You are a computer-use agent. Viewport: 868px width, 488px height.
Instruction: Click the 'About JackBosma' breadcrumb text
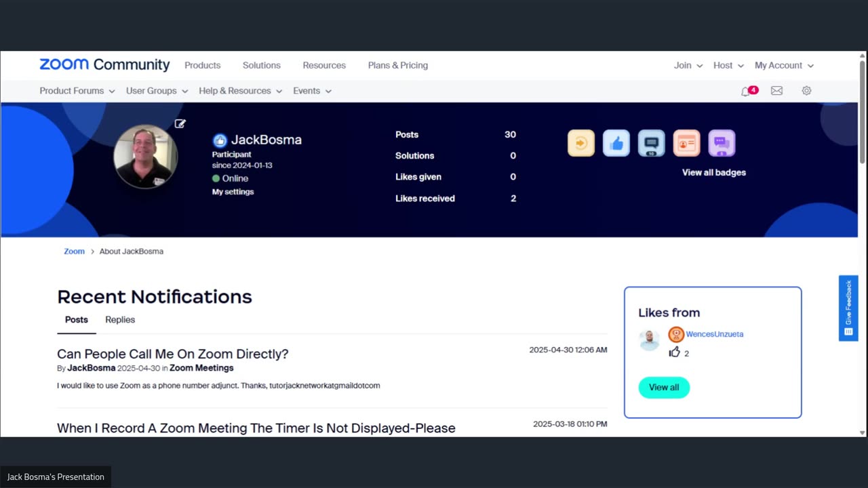click(x=132, y=251)
